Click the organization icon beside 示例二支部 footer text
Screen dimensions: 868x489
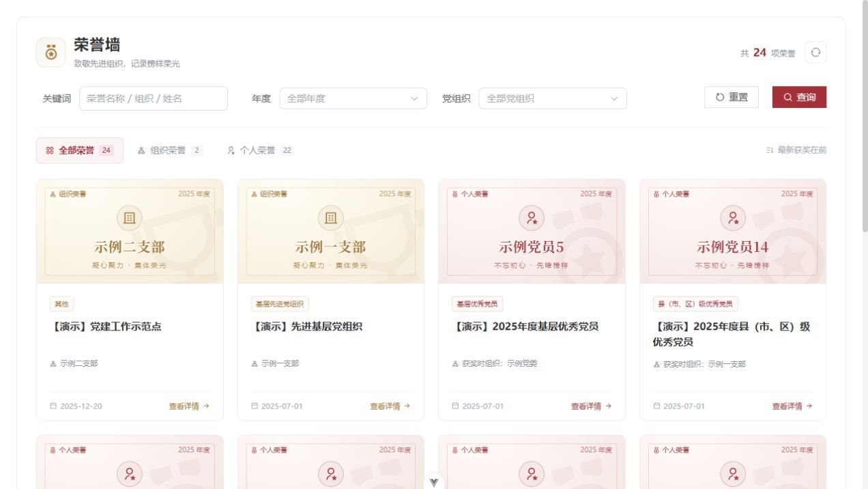(x=53, y=364)
